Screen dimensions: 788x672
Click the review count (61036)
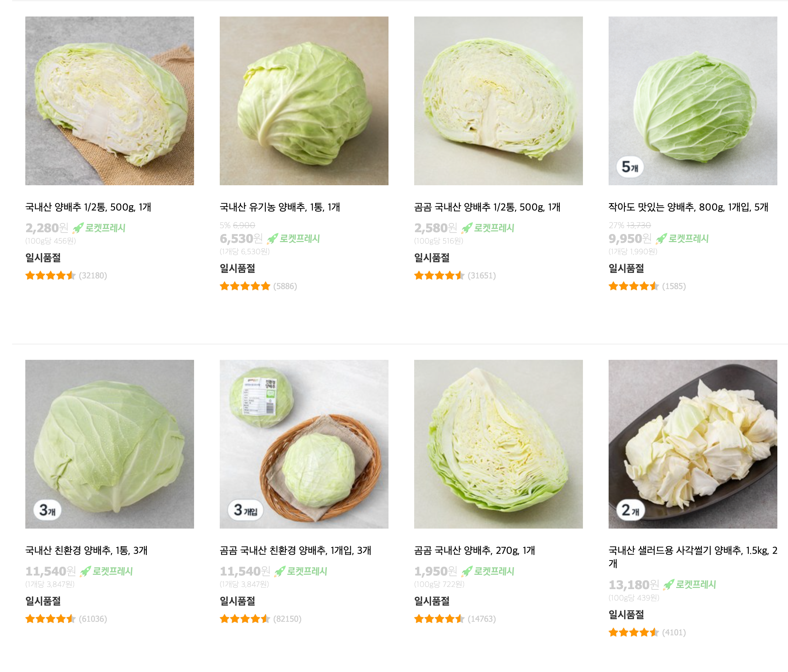(93, 619)
